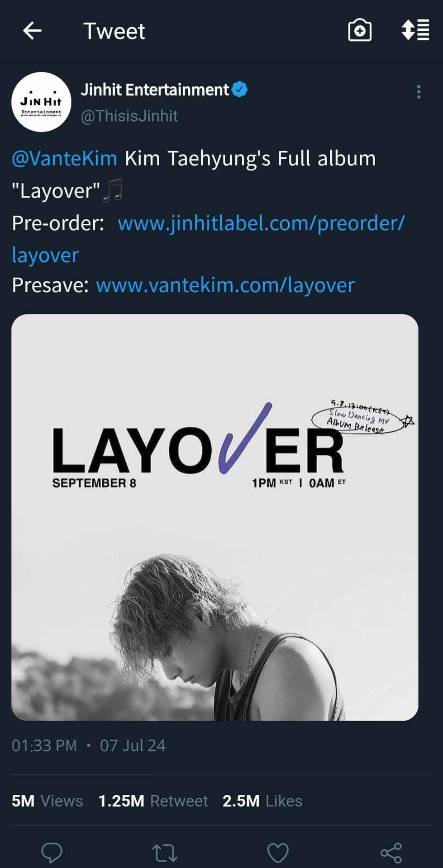Tap the blue verified badge

[x=239, y=90]
